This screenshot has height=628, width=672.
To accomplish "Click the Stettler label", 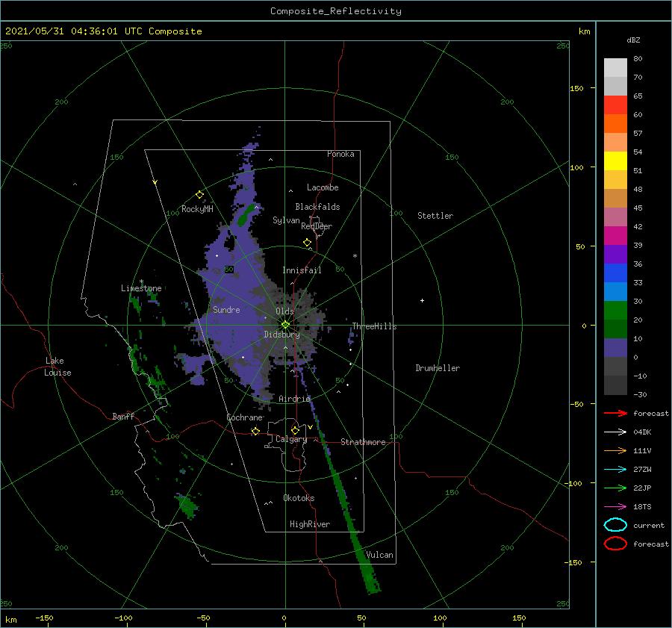I will [x=435, y=216].
